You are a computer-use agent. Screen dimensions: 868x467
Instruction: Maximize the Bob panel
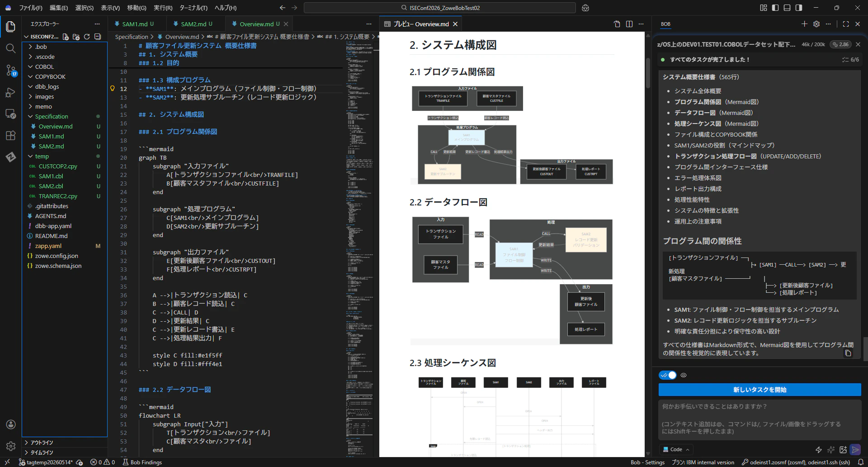pos(846,24)
